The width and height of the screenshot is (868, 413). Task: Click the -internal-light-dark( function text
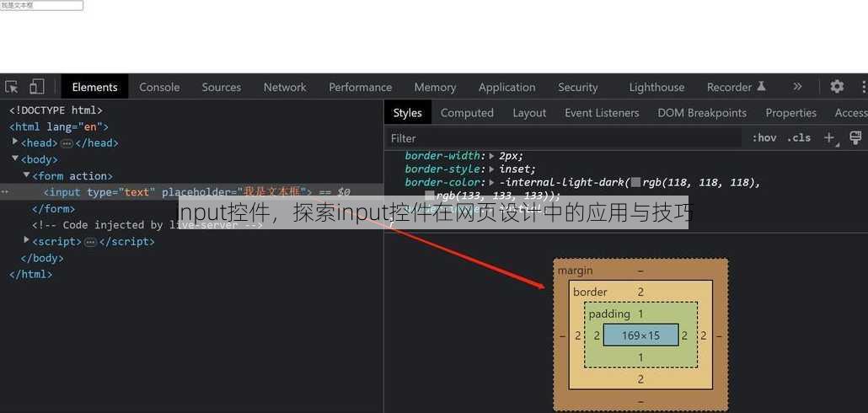(565, 182)
